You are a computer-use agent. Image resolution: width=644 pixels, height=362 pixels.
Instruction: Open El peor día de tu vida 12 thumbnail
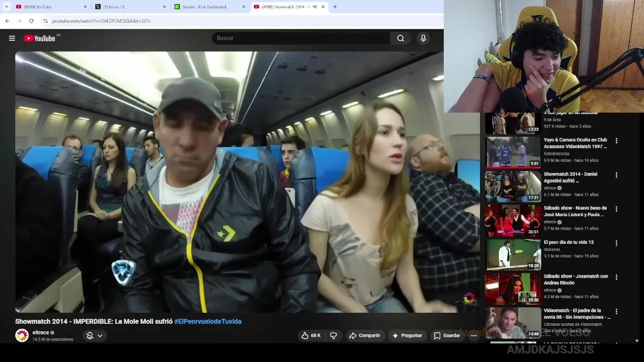513,254
